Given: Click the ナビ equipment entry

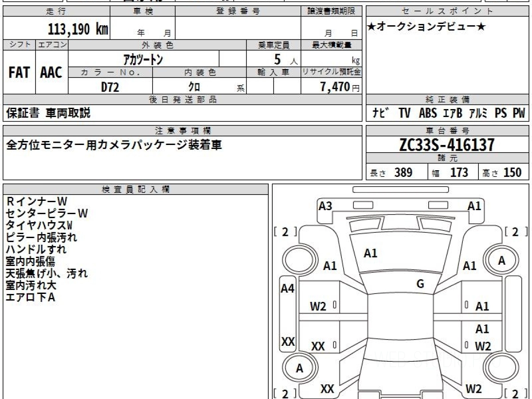Looking at the screenshot, I should coord(381,113).
